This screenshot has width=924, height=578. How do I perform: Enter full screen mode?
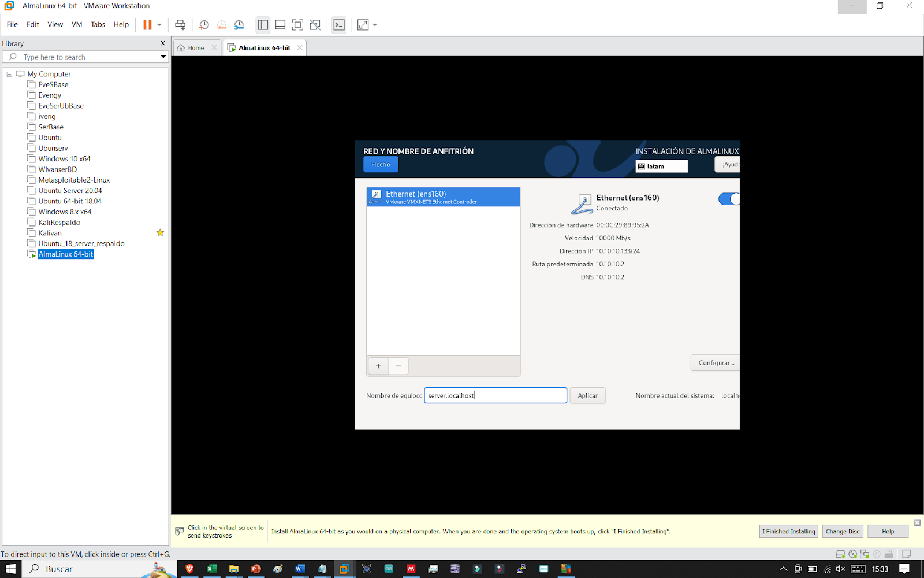point(297,25)
